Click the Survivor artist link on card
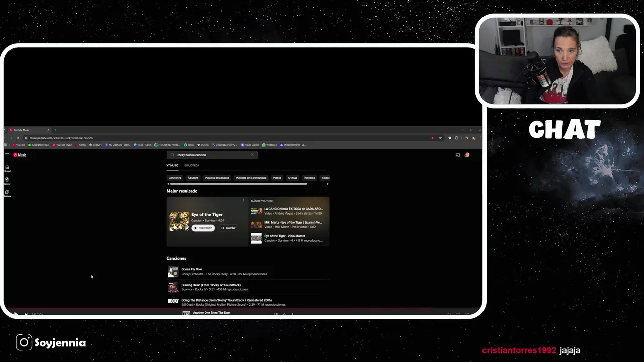644x362 pixels. (211, 220)
